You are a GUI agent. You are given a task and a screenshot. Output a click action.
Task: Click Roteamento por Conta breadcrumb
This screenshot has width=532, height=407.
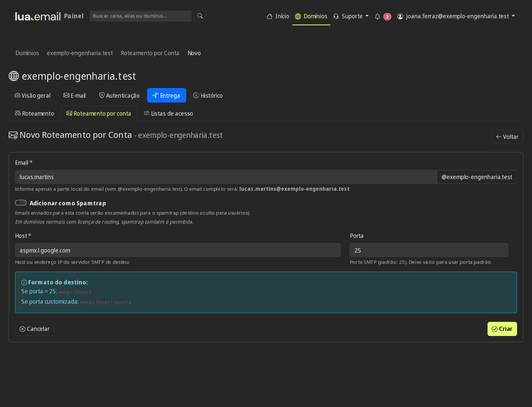[150, 53]
